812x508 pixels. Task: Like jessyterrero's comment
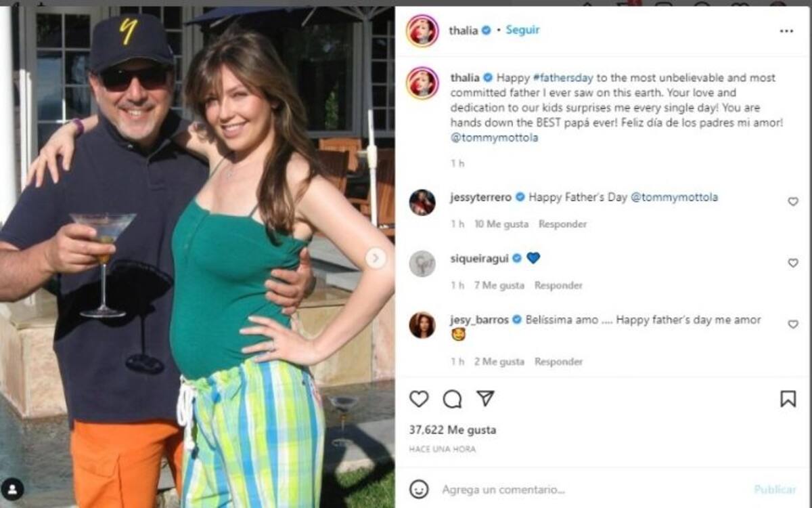[793, 201]
